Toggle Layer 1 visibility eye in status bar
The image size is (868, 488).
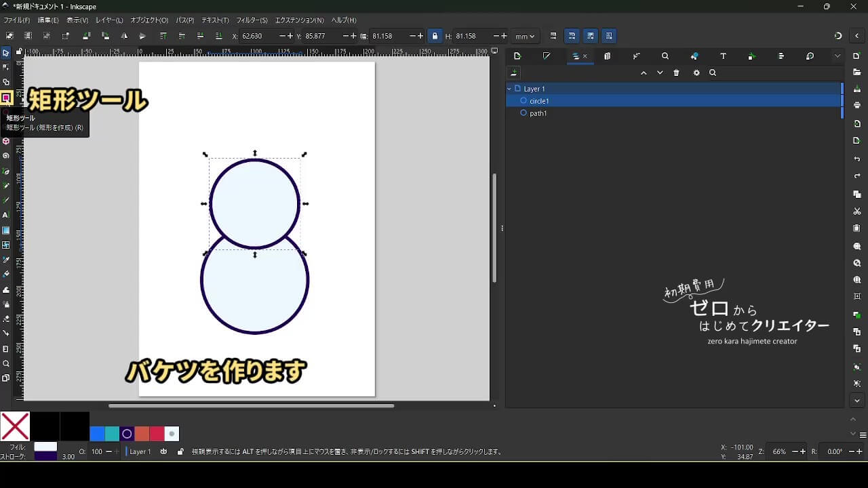163,451
